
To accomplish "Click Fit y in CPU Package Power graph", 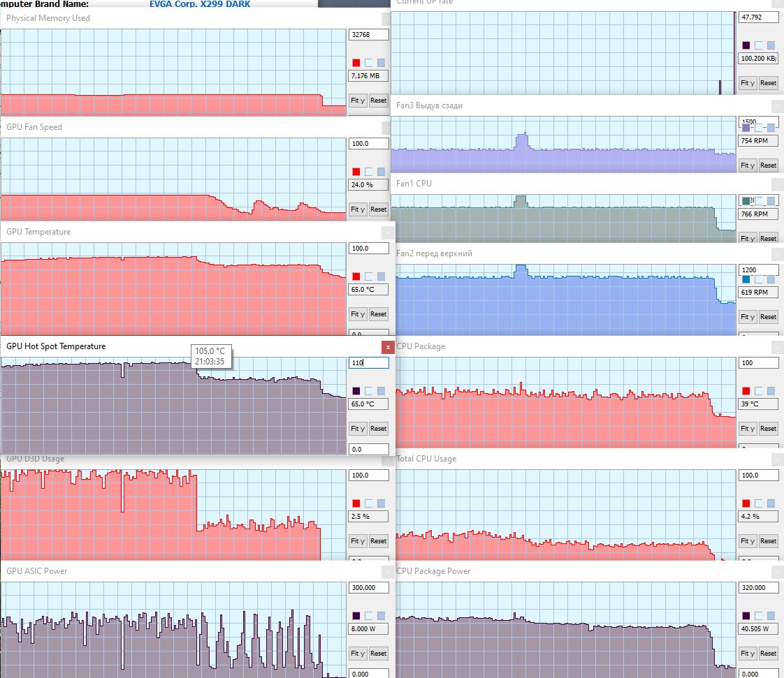I will pyautogui.click(x=748, y=654).
